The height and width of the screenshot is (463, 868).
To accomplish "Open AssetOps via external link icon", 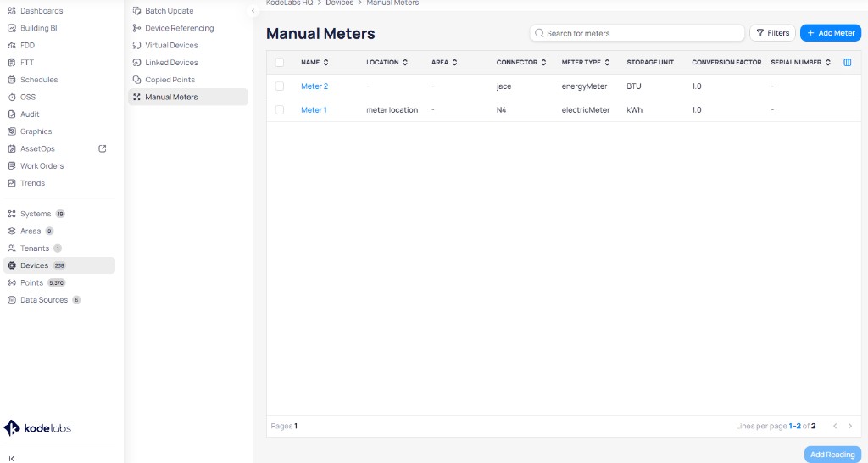I will pos(103,148).
